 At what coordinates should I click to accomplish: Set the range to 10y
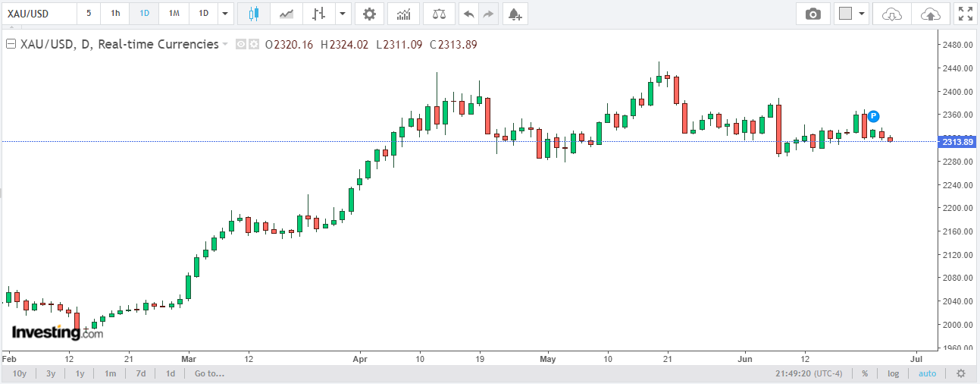[20, 373]
